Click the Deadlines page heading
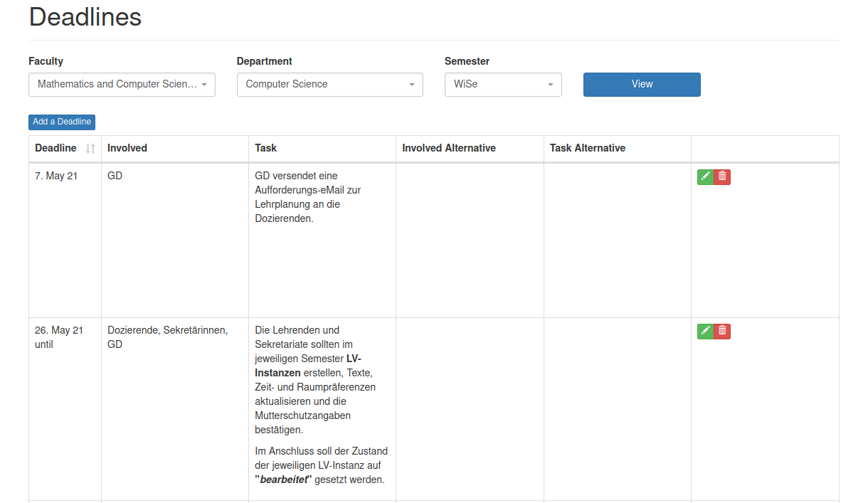The height and width of the screenshot is (503, 868). tap(85, 17)
